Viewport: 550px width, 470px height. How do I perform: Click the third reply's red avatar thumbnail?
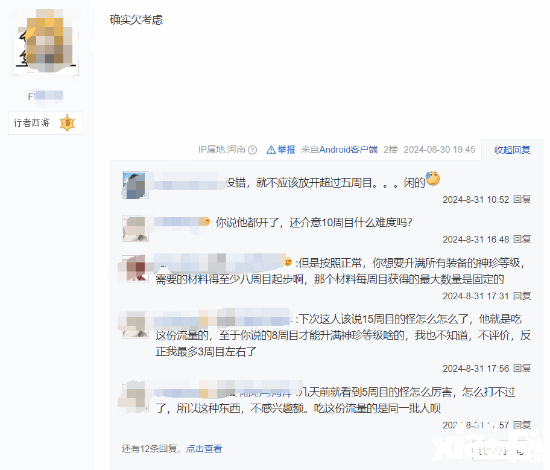point(135,268)
